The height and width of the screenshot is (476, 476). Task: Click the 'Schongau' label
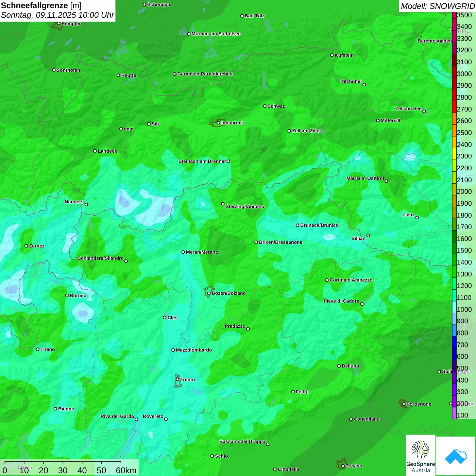tap(159, 4)
